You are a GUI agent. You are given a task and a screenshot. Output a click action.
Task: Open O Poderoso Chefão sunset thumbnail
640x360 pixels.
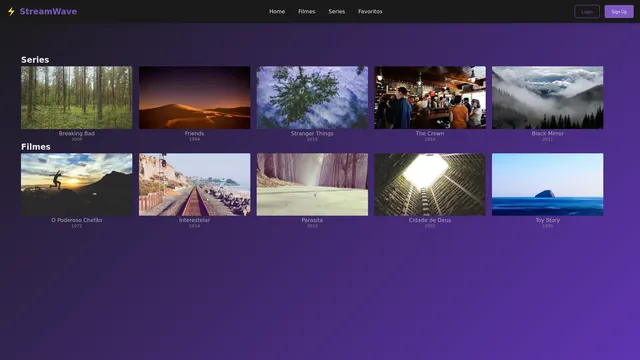coord(77,184)
